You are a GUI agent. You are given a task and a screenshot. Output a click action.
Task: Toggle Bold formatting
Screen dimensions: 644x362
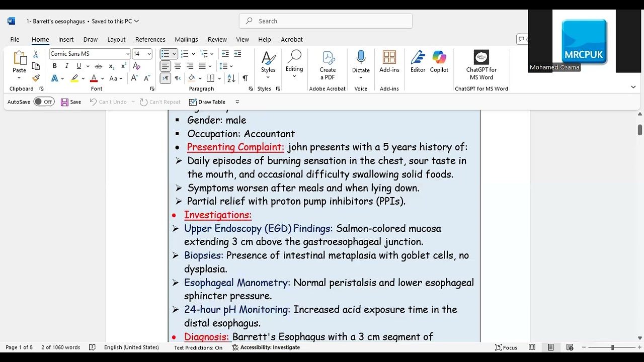click(54, 66)
